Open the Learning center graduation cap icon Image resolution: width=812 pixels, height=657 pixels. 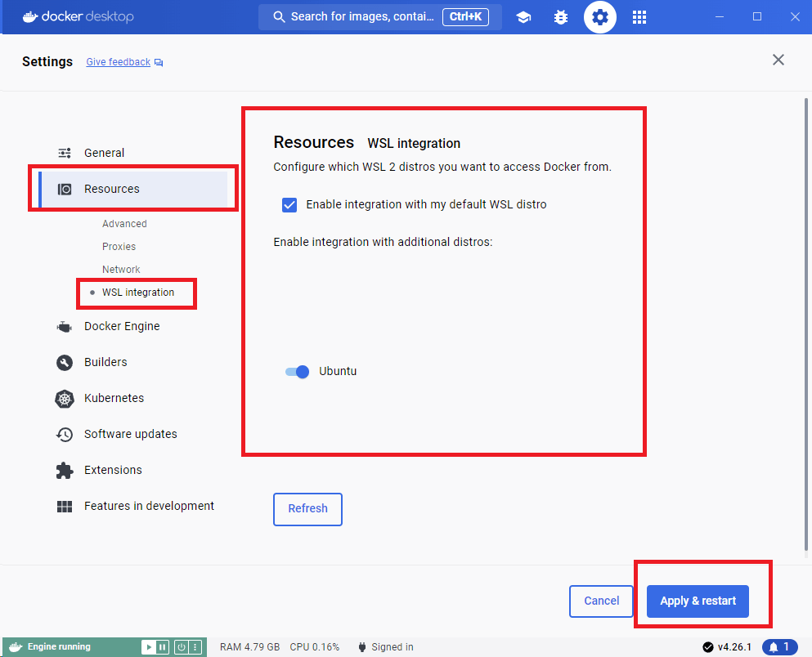[x=523, y=17]
